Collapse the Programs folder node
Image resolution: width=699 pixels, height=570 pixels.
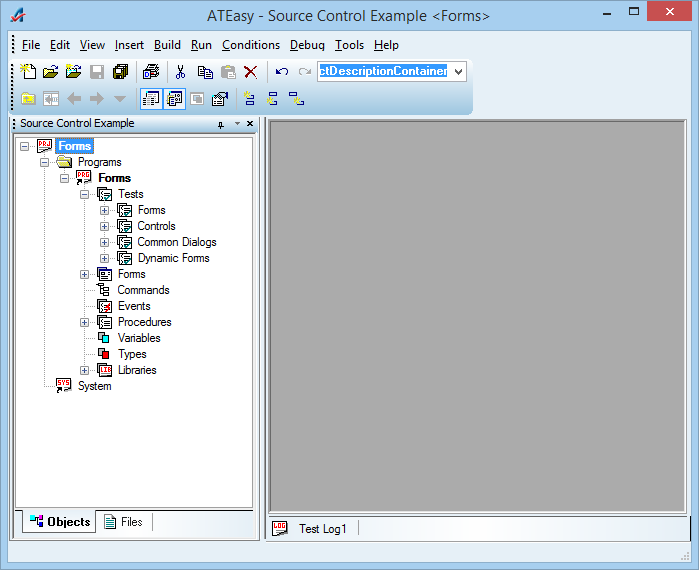(x=44, y=162)
